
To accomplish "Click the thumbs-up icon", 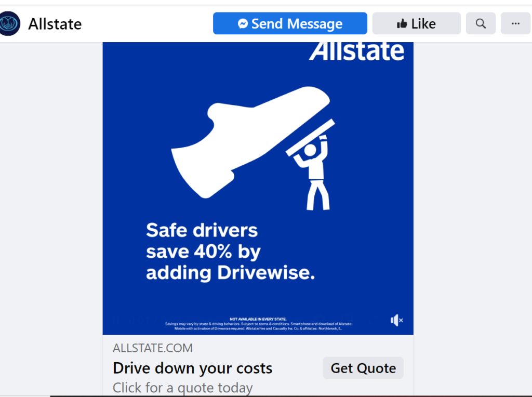I will [x=402, y=24].
